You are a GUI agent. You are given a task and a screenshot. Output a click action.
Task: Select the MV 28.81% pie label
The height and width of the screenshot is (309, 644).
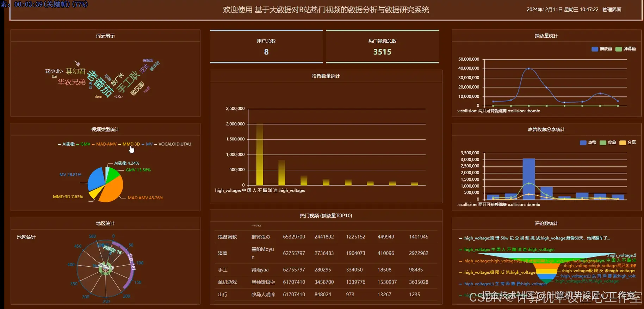pos(70,175)
